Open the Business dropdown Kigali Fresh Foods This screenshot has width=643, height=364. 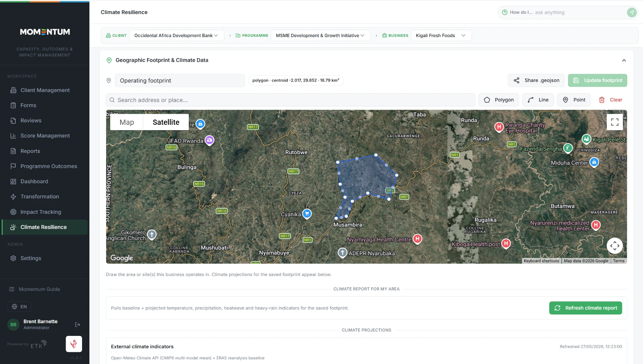(x=441, y=35)
